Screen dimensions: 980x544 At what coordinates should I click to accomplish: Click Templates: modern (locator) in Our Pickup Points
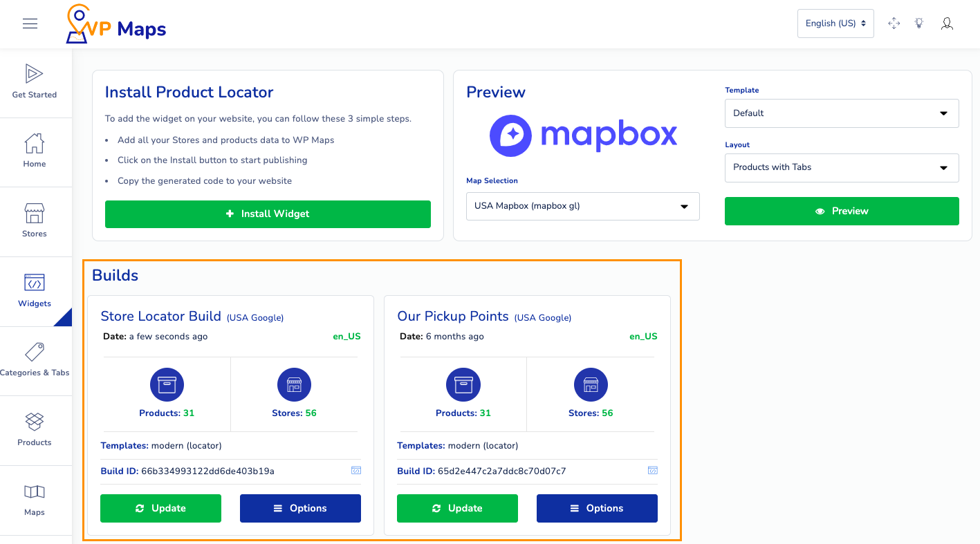pyautogui.click(x=457, y=446)
